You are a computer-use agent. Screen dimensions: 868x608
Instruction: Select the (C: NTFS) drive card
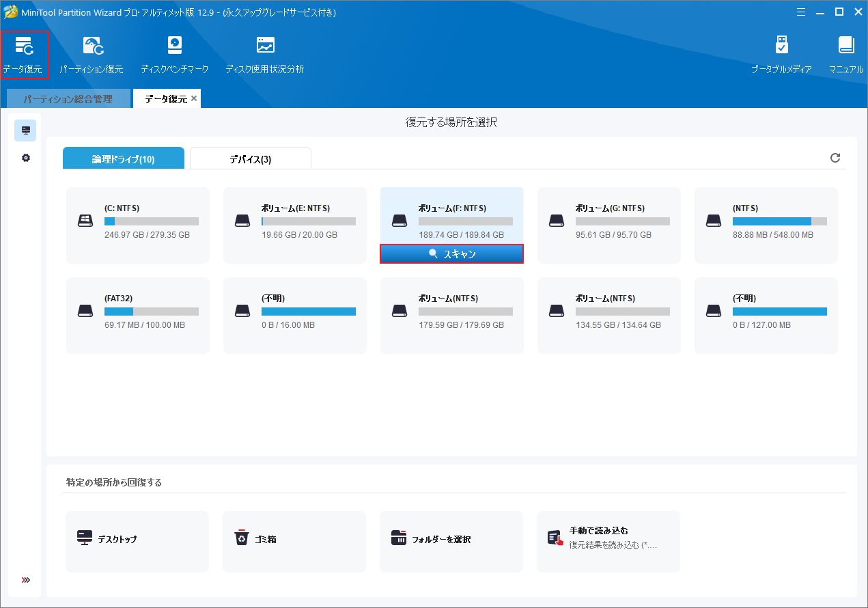coord(138,225)
